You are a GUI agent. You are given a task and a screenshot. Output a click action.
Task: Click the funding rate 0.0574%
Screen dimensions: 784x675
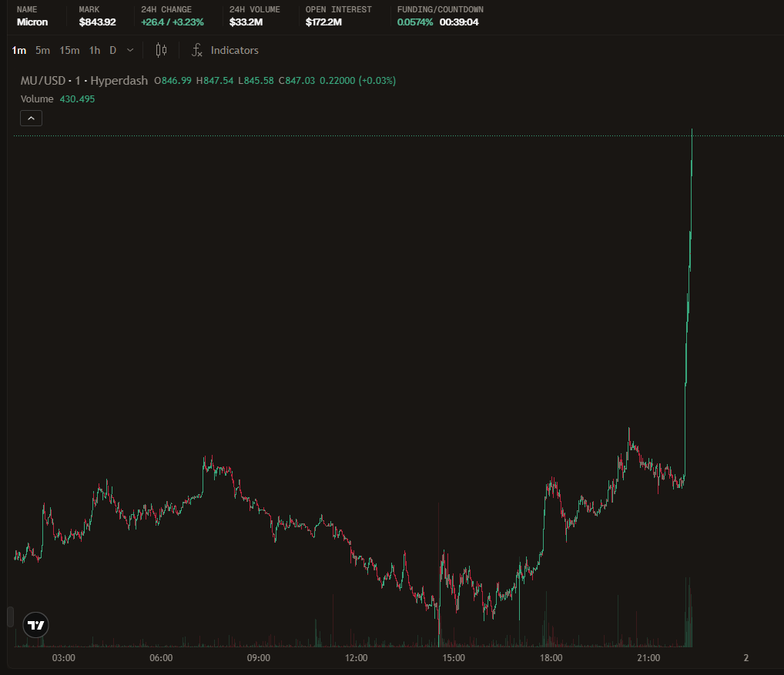415,22
